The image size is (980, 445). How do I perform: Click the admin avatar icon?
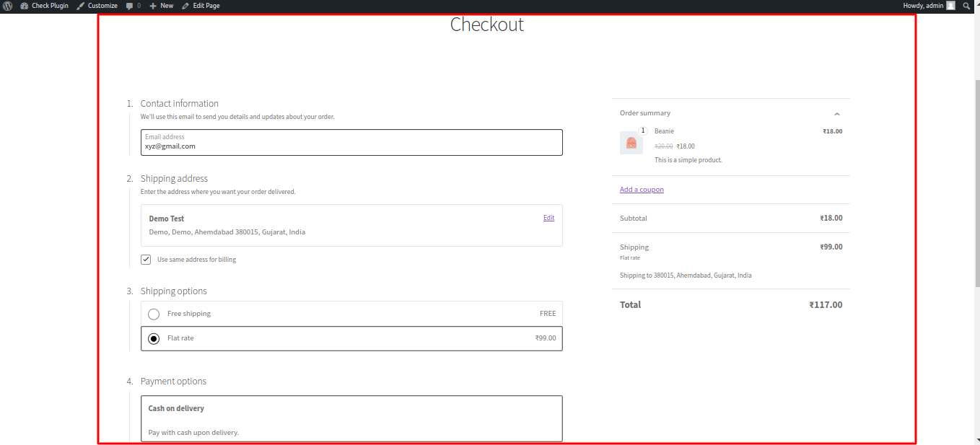(950, 6)
